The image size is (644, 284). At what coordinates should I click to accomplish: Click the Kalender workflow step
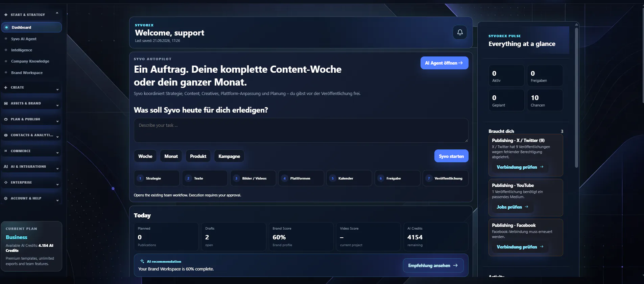click(x=349, y=178)
